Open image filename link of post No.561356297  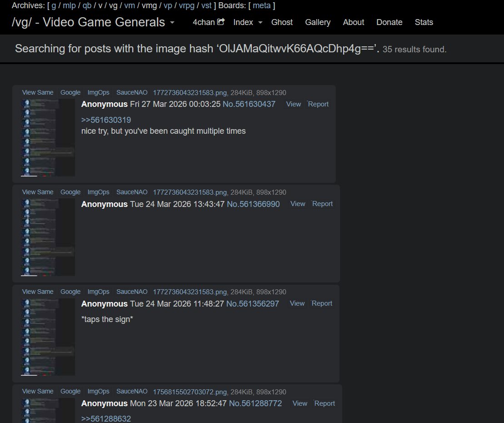[190, 292]
